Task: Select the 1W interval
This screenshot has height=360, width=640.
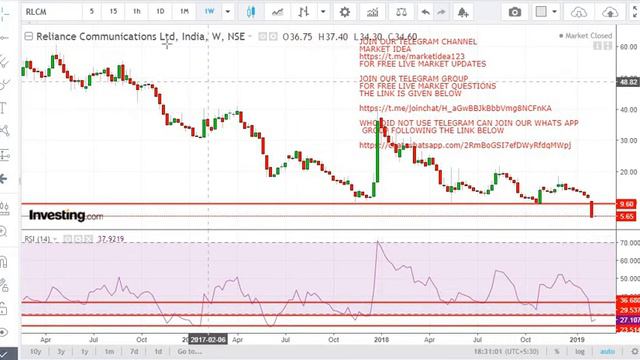Action: 209,11
